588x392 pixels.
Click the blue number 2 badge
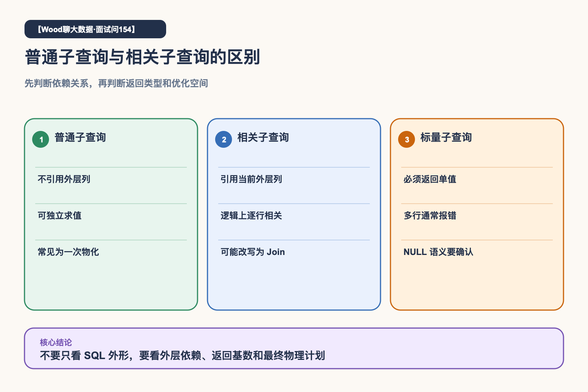coord(224,139)
